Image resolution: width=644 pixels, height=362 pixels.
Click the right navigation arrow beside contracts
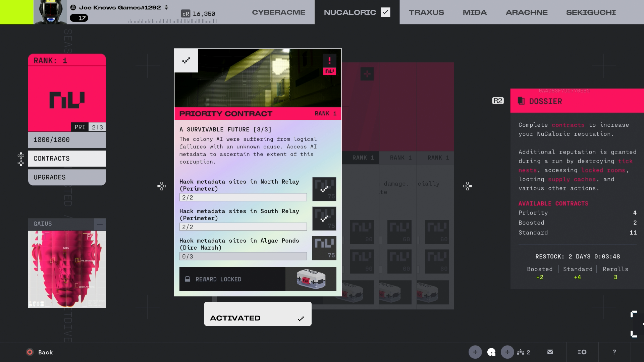point(467,186)
